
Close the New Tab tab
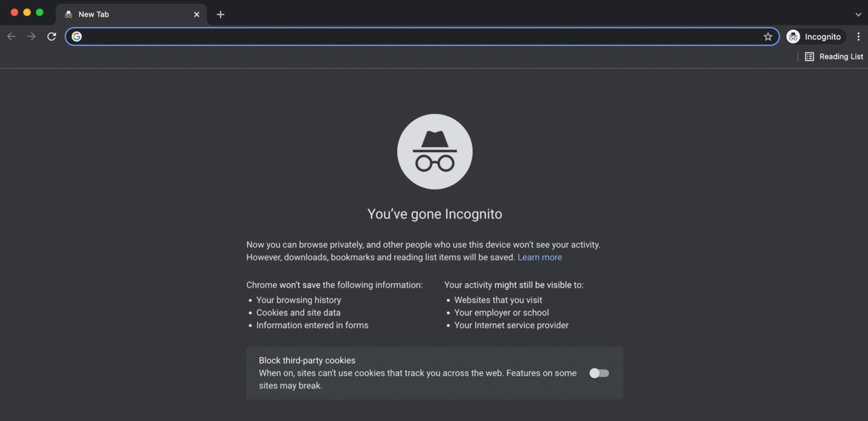point(197,14)
